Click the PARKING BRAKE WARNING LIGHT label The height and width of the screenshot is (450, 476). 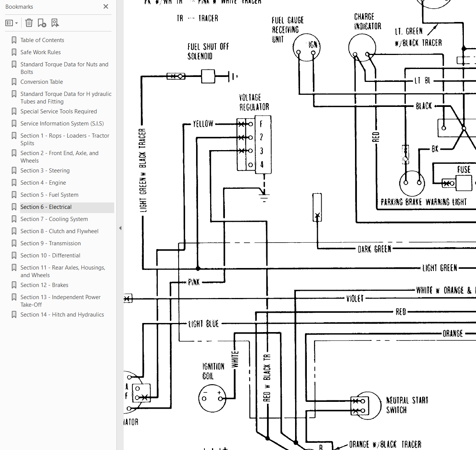tap(424, 202)
